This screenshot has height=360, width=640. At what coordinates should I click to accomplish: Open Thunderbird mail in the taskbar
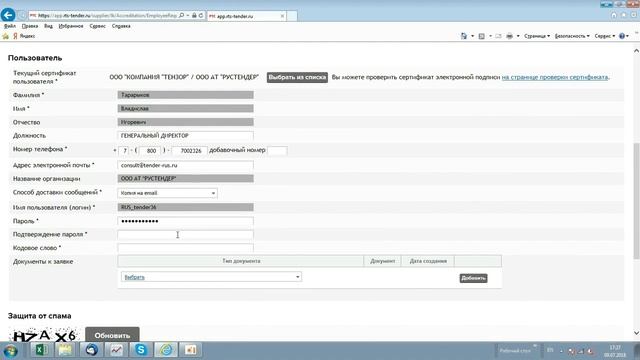[91, 350]
